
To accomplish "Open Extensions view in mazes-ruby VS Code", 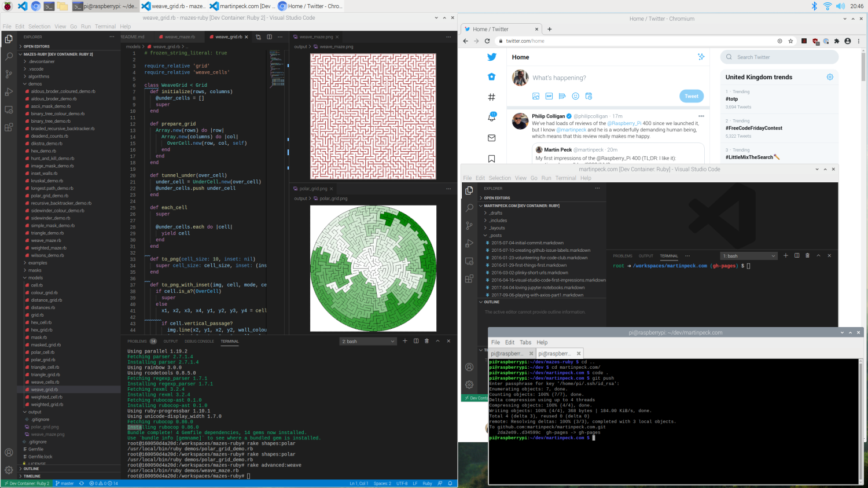I will 9,127.
